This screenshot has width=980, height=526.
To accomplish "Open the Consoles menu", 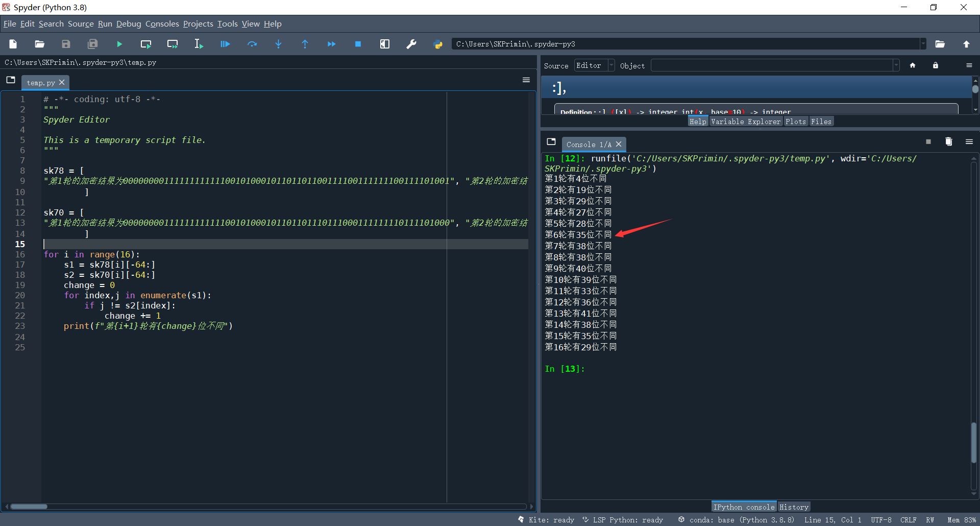I will pyautogui.click(x=162, y=23).
